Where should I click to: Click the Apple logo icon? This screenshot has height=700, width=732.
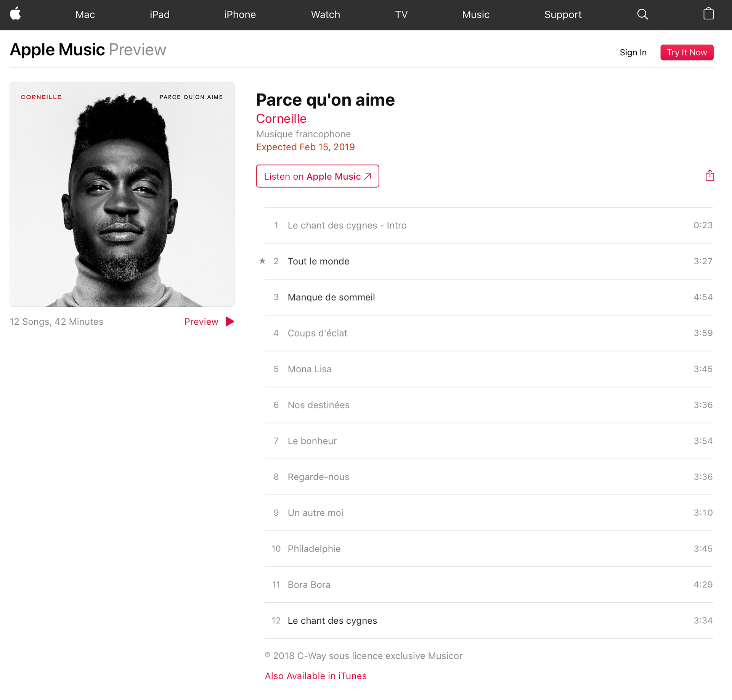click(x=15, y=14)
